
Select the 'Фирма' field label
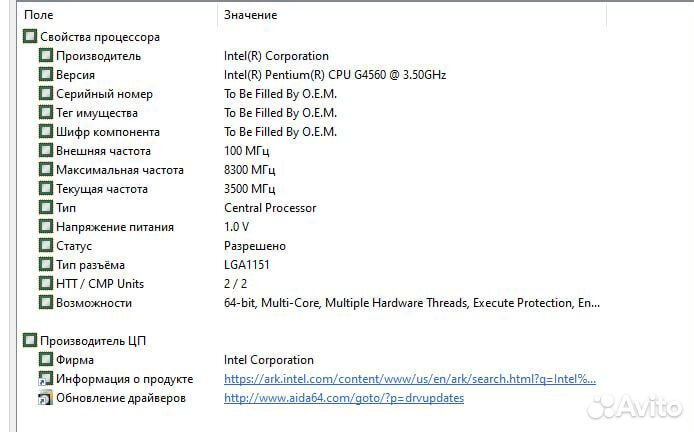point(75,360)
